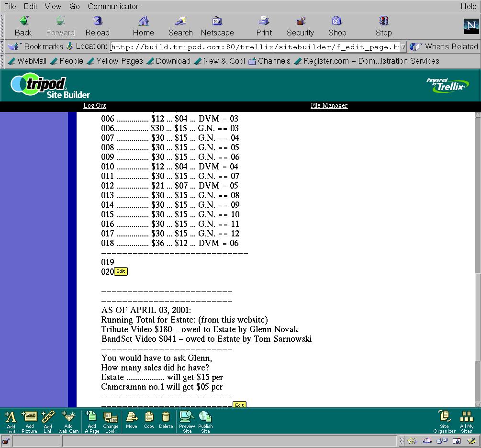Click the "Tribute Video $180" line
This screenshot has height=448, width=481.
click(200, 329)
